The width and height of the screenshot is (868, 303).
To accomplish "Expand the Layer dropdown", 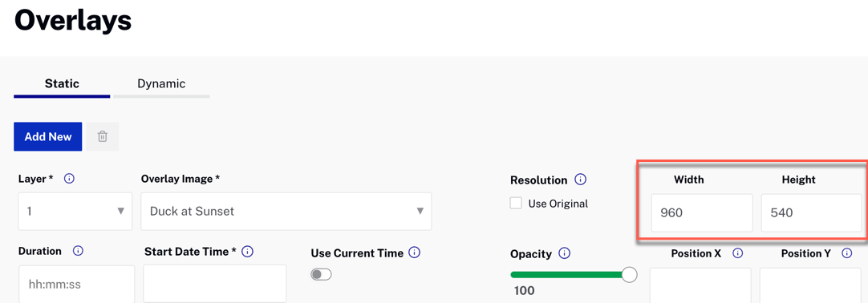I will pos(75,211).
